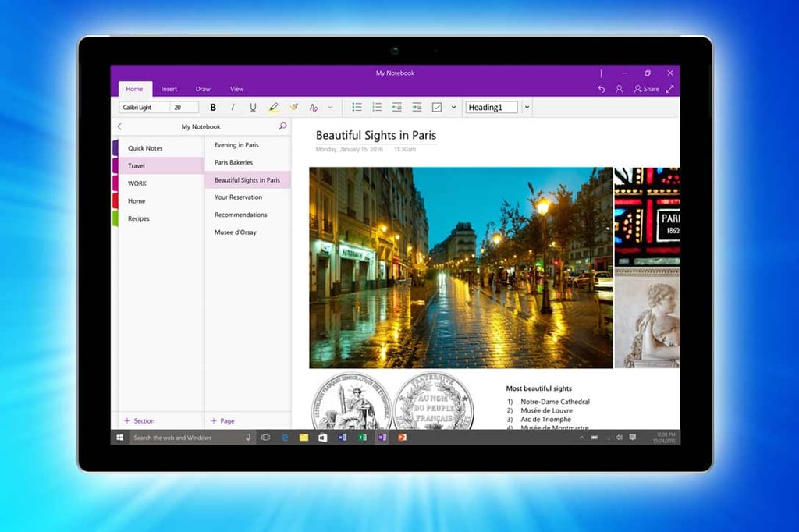Insert a numbered list
799x532 pixels.
pyautogui.click(x=377, y=108)
